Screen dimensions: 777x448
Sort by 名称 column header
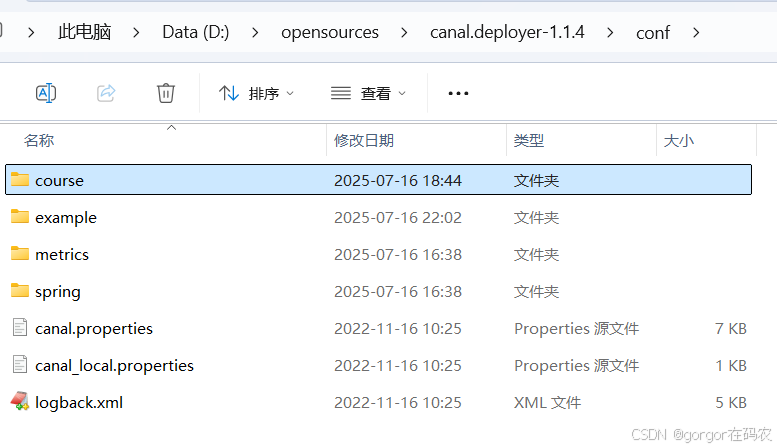point(39,141)
